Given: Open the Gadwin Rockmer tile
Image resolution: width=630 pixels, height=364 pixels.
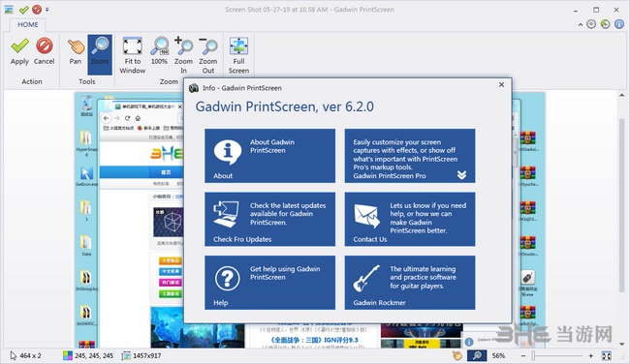Looking at the screenshot, I should pos(410,283).
